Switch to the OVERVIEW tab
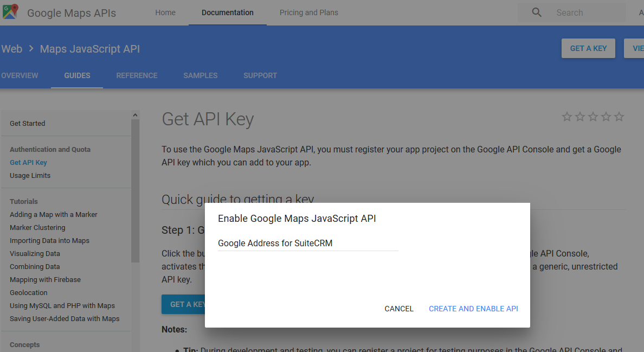This screenshot has height=352, width=644. [x=20, y=75]
